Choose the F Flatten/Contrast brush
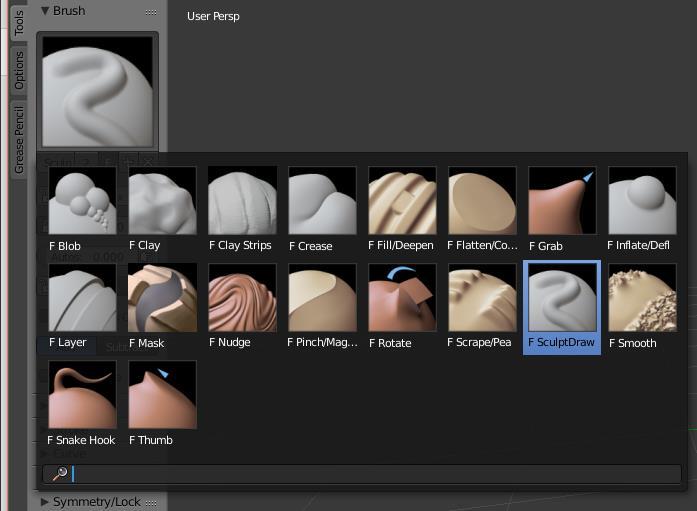The width and height of the screenshot is (697, 511). pos(482,210)
